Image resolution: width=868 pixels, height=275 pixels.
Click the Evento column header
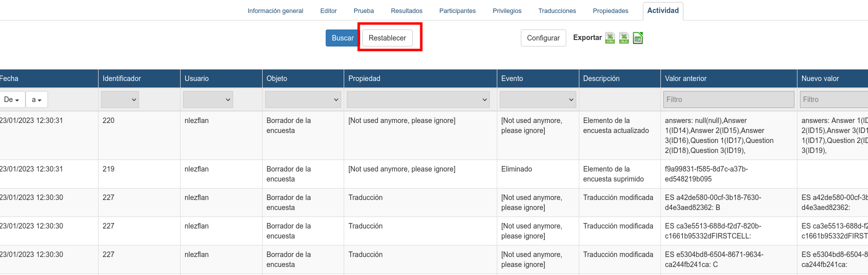[538, 78]
